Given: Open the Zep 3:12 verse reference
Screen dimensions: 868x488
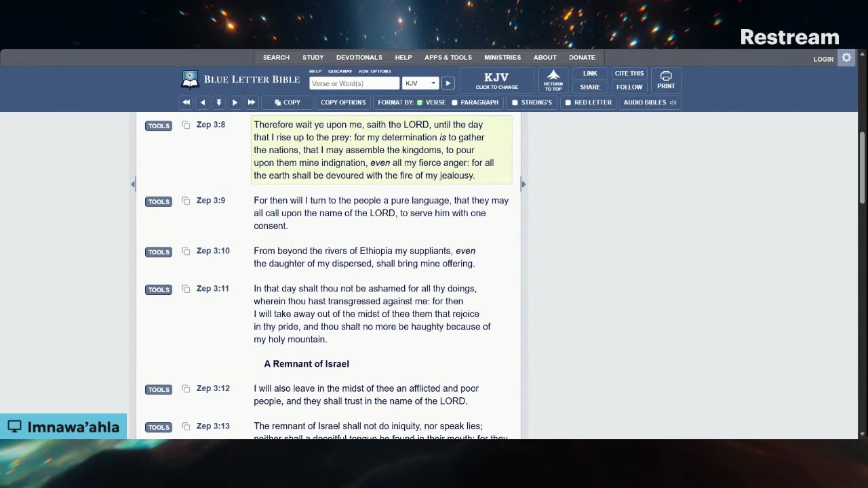Looking at the screenshot, I should (x=213, y=388).
